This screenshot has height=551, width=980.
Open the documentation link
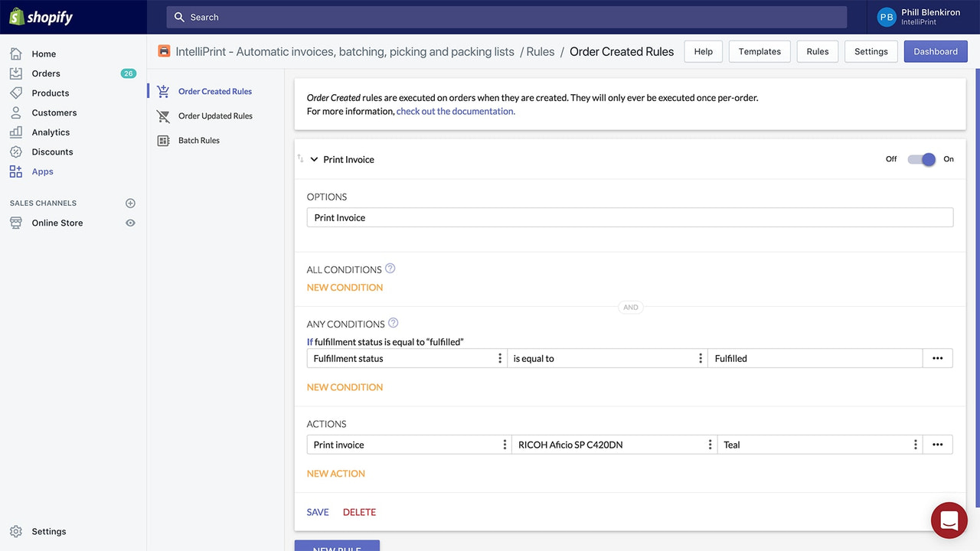coord(455,111)
